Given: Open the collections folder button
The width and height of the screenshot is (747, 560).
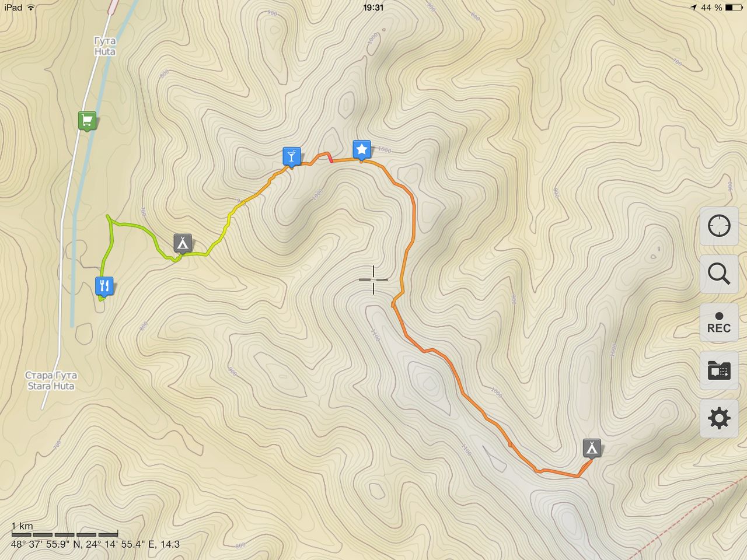Looking at the screenshot, I should click(718, 370).
